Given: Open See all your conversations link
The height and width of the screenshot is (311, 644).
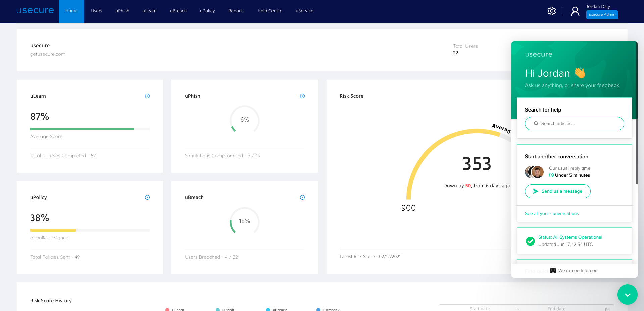Looking at the screenshot, I should (x=552, y=214).
